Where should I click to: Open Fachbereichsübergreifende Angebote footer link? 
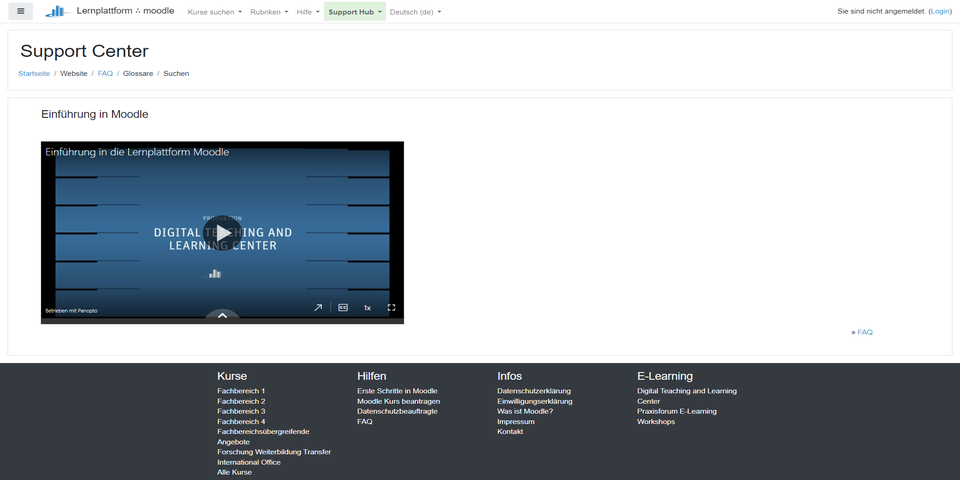(x=263, y=437)
